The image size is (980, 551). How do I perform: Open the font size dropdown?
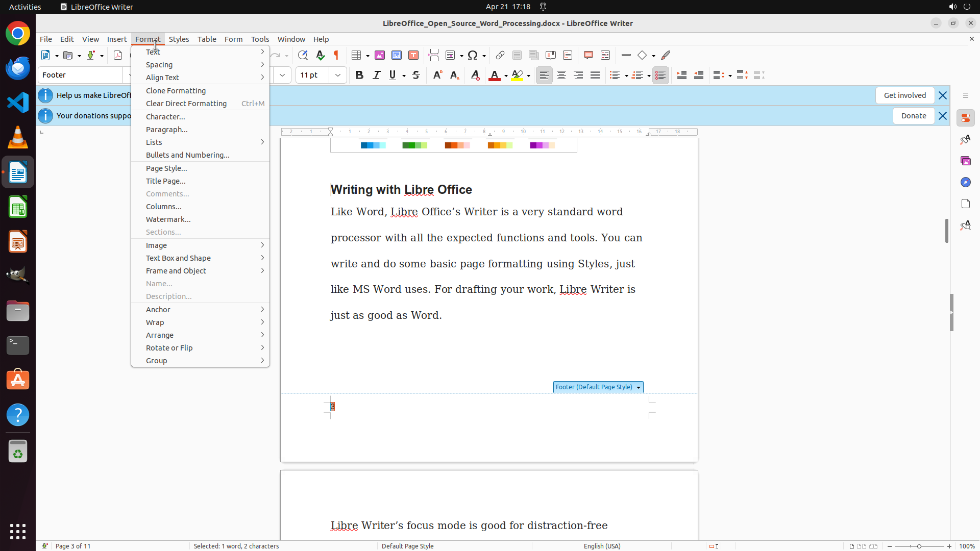pyautogui.click(x=338, y=75)
